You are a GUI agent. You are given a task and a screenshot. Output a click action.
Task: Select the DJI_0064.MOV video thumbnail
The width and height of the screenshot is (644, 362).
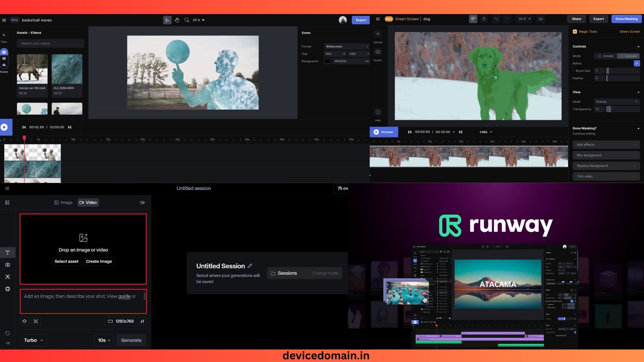67,69
